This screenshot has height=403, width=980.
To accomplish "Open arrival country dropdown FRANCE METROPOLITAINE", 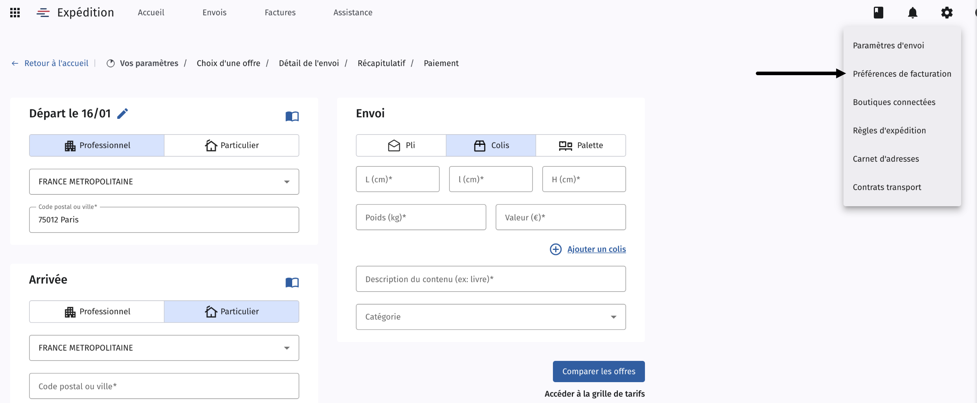I will coord(164,348).
